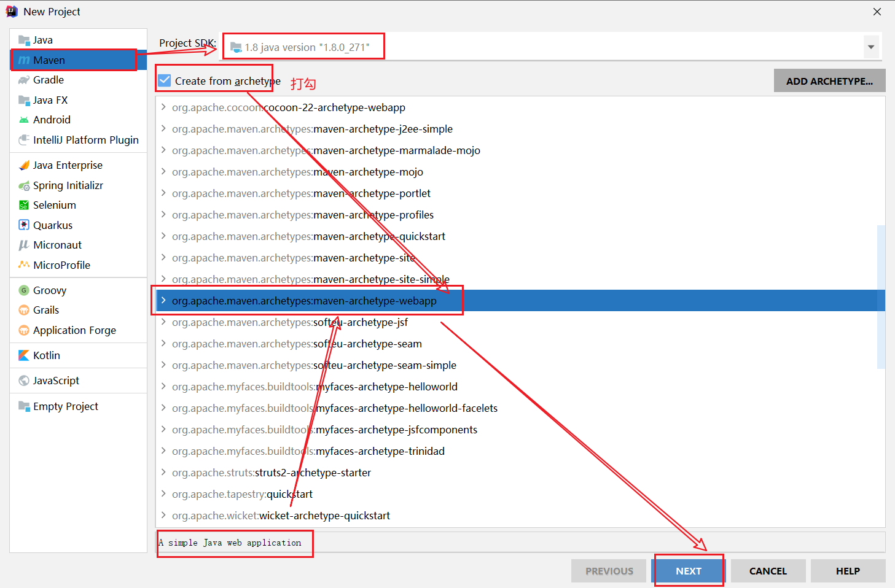Click the Gradle elephant icon in sidebar
This screenshot has width=895, height=588.
pyautogui.click(x=24, y=80)
